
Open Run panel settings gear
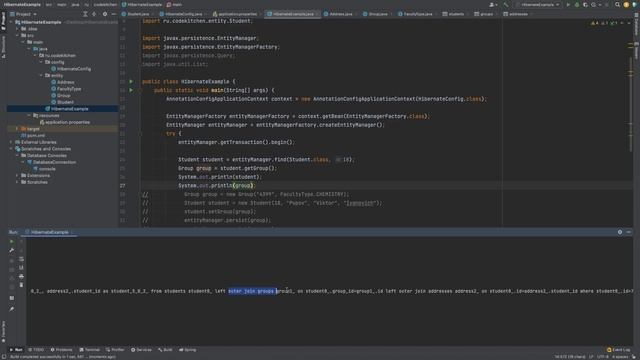pos(620,232)
